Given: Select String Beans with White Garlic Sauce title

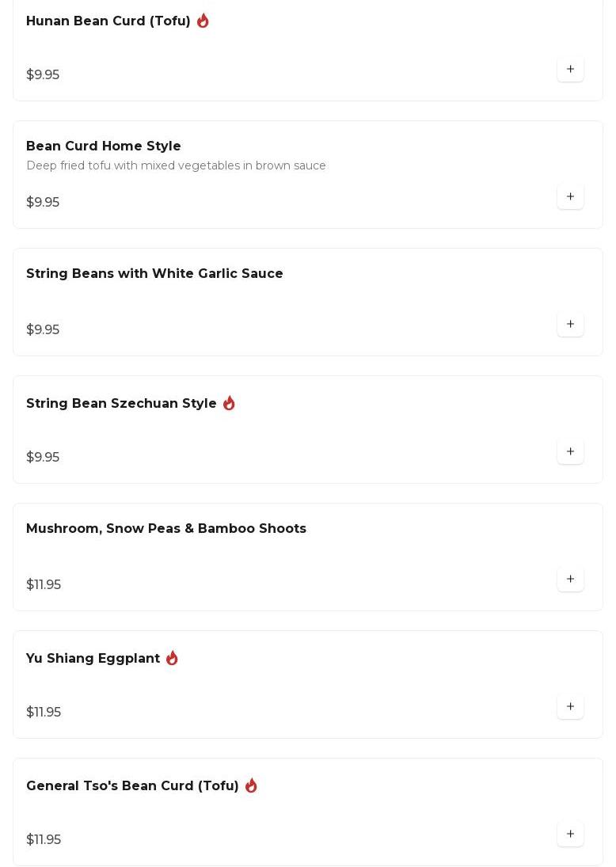Looking at the screenshot, I should pyautogui.click(x=154, y=273).
